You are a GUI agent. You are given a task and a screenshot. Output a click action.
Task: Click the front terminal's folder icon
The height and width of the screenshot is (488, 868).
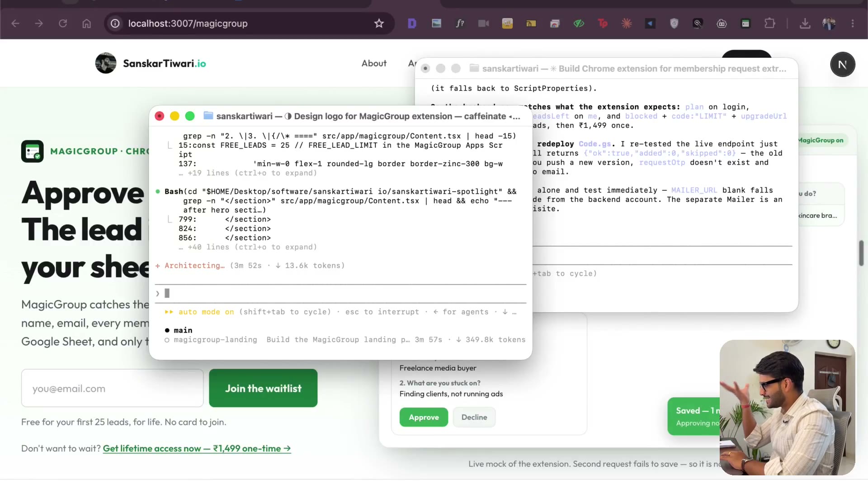(x=208, y=116)
